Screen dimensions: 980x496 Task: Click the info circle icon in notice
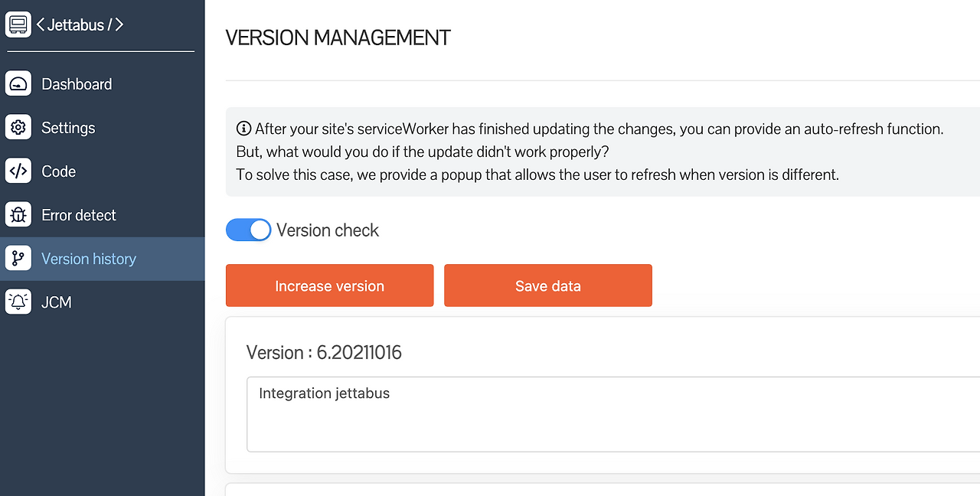[x=243, y=129]
